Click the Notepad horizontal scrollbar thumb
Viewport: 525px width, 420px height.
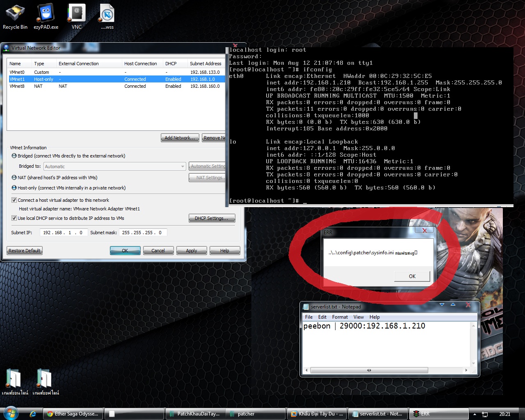tap(369, 370)
